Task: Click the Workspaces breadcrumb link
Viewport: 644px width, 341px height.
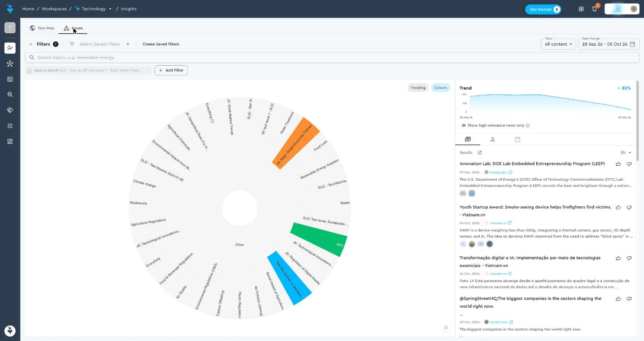Action: click(54, 9)
